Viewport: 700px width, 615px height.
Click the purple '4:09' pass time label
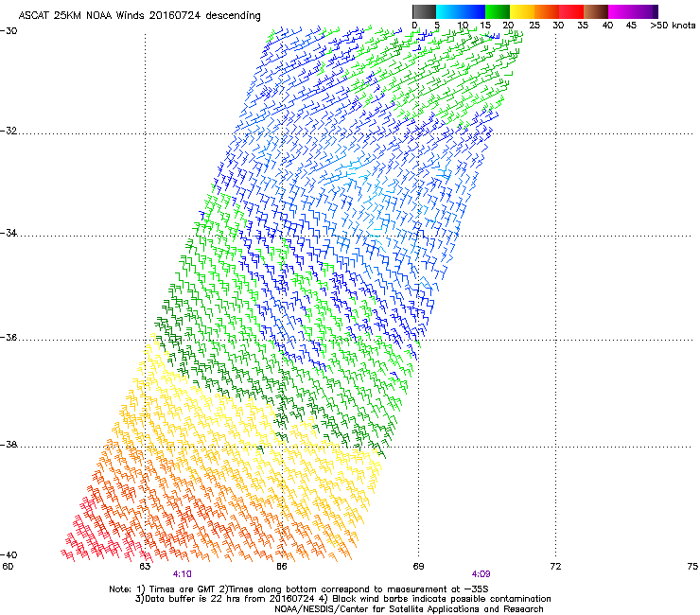point(481,574)
